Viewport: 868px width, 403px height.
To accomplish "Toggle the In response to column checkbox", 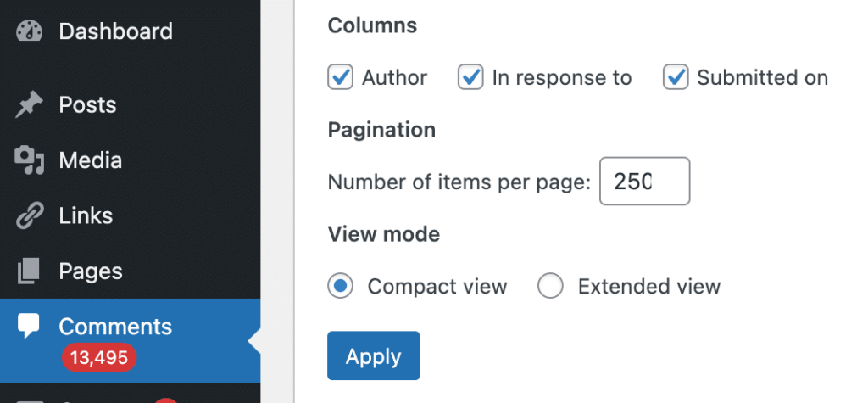I will coord(470,78).
